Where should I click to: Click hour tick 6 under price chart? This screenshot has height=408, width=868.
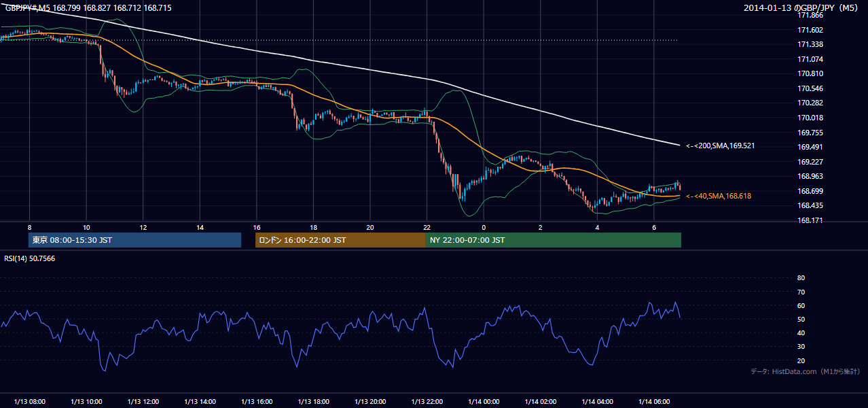point(654,227)
